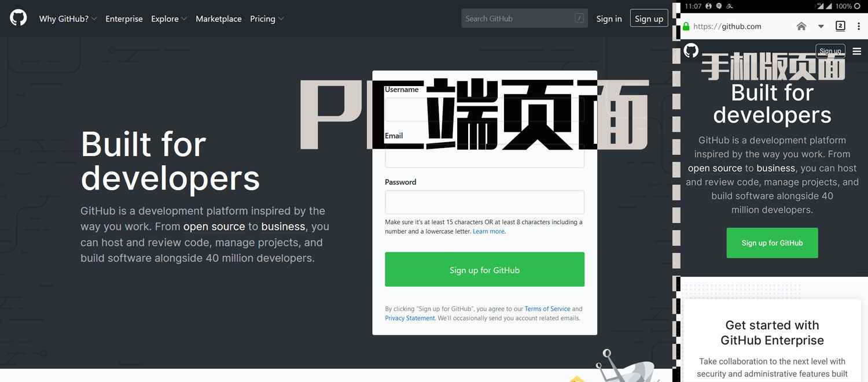Image resolution: width=868 pixels, height=382 pixels.
Task: Tap the globe notification icon in the phone status bar
Action: [x=709, y=6]
